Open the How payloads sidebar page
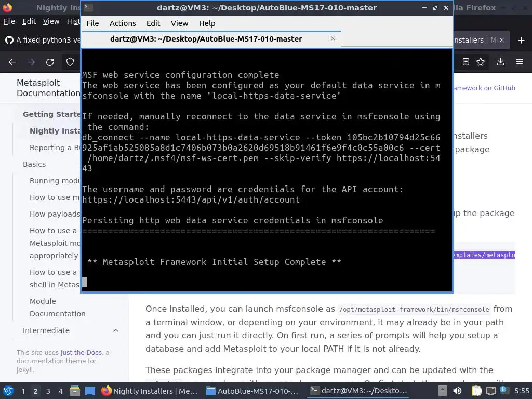This screenshot has height=399, width=532. 55,214
